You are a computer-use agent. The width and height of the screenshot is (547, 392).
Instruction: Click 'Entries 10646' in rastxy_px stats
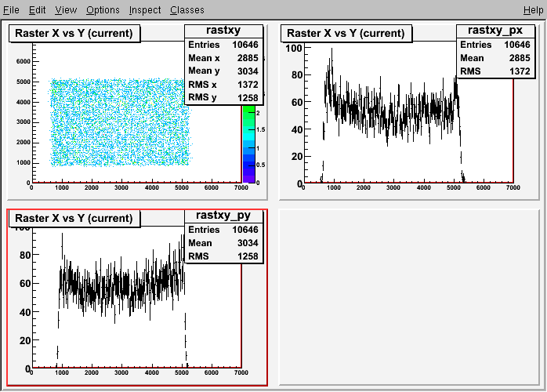[495, 45]
